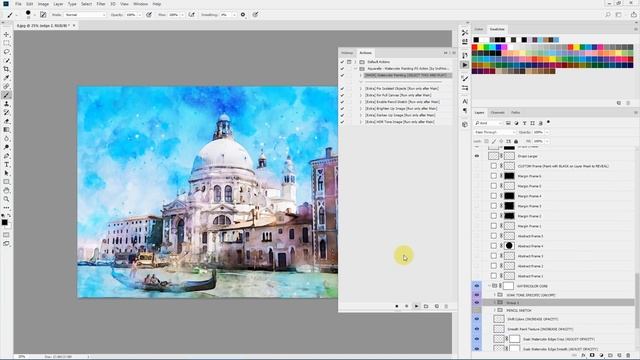The image size is (640, 360).
Task: Click Create new set folder icon in Actions panel
Action: [426, 306]
